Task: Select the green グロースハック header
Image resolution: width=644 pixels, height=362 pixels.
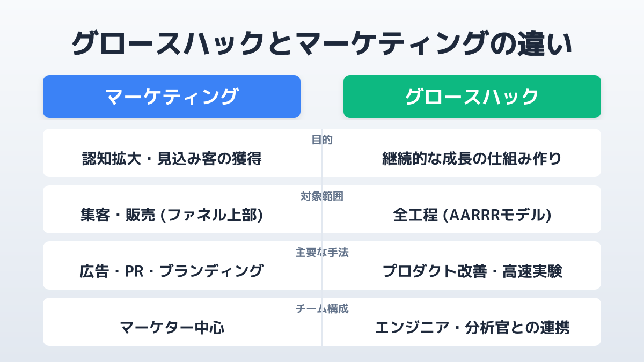Action: pos(472,97)
